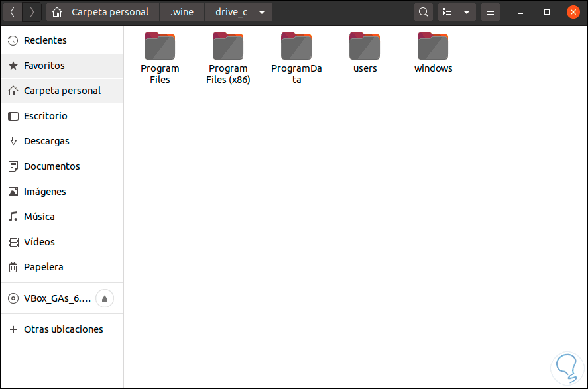Click the sidebar Carpeta personal label
588x389 pixels.
pos(62,91)
